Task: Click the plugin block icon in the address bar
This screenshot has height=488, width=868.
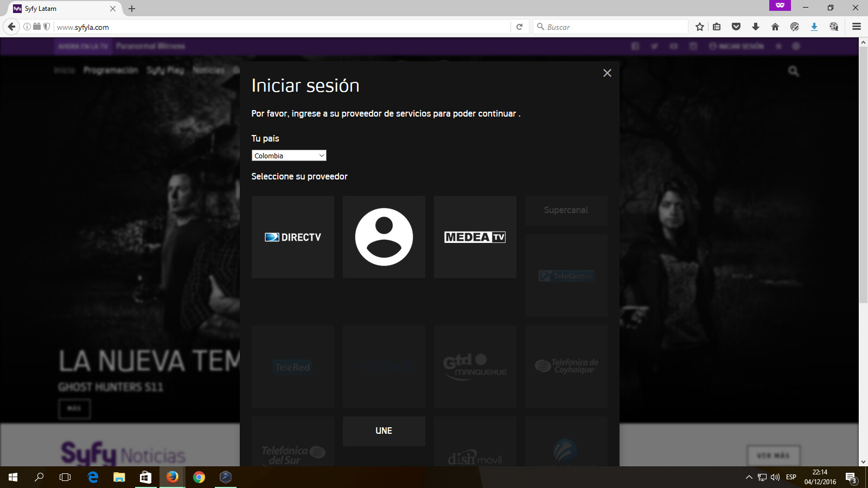Action: click(37, 27)
